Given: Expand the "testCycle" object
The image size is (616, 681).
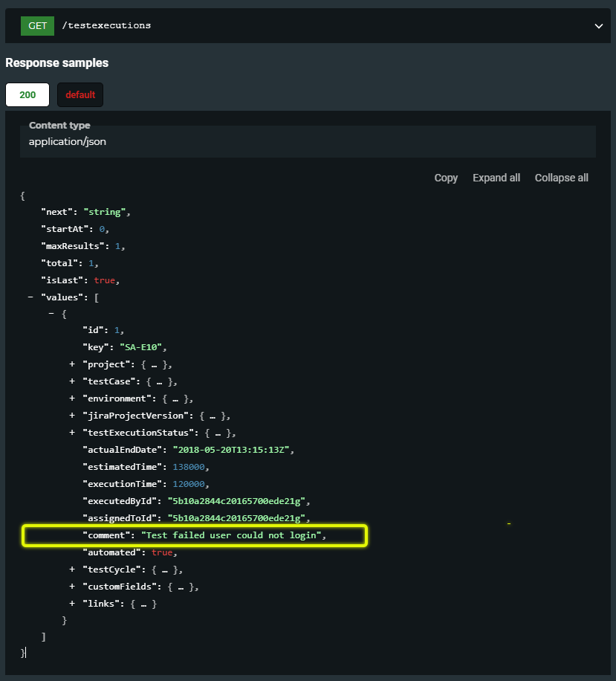Looking at the screenshot, I should click(72, 569).
